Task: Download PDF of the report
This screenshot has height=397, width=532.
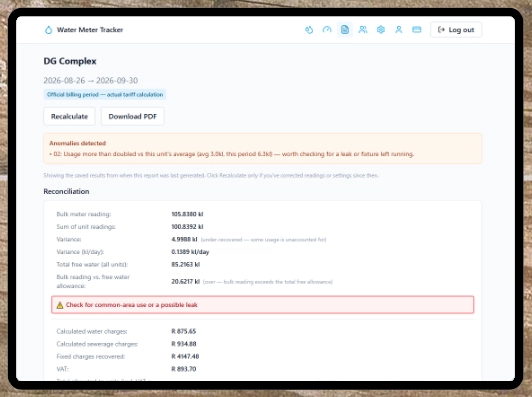Action: tap(132, 116)
